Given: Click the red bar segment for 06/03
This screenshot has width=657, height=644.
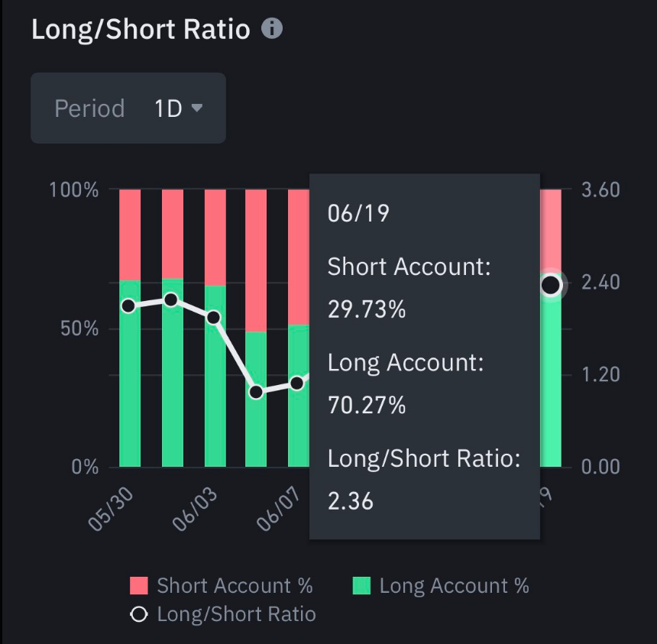Looking at the screenshot, I should (x=215, y=235).
